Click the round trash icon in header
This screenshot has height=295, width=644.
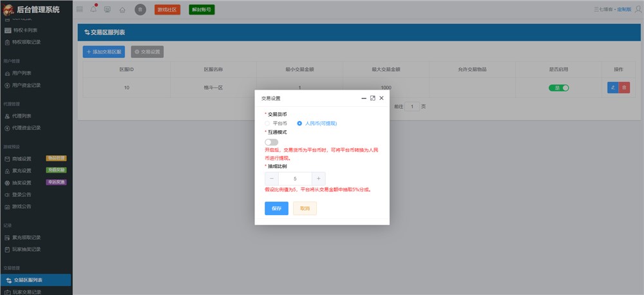[x=140, y=10]
